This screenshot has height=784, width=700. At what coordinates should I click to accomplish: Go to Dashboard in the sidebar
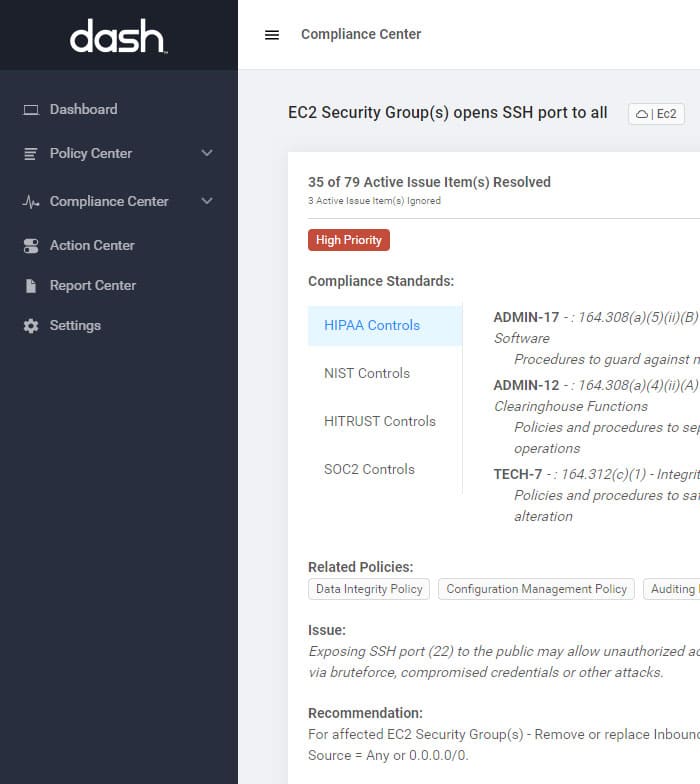click(x=84, y=110)
